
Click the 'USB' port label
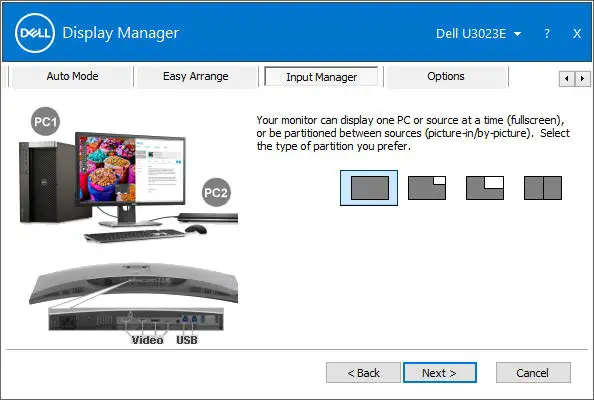pyautogui.click(x=187, y=340)
